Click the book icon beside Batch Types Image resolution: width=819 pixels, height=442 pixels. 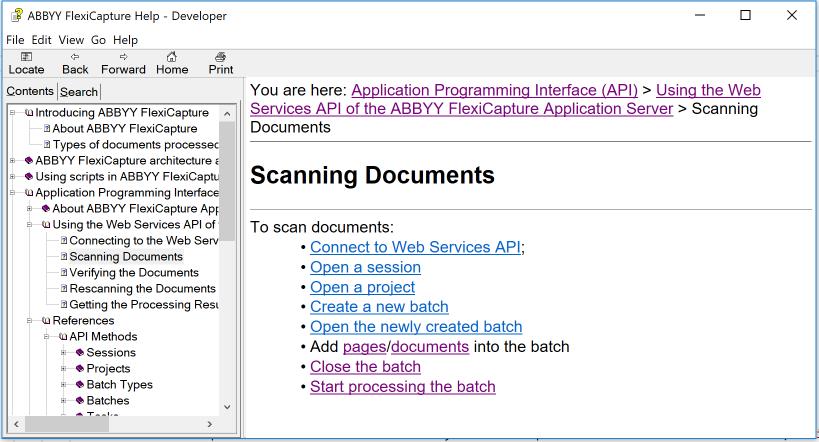(x=80, y=385)
